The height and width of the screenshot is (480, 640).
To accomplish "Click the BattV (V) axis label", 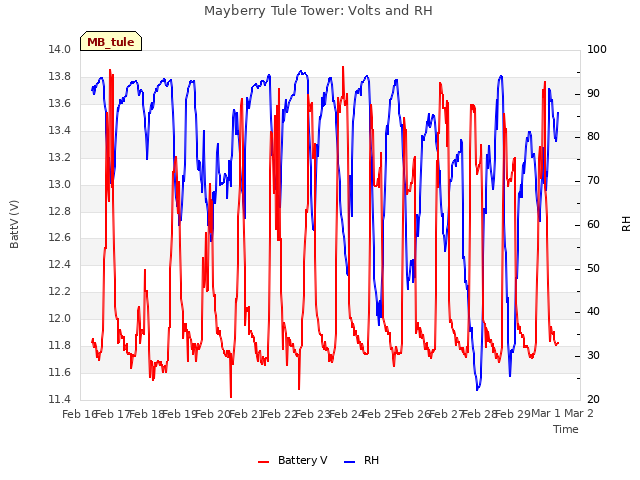I will 14,224.
